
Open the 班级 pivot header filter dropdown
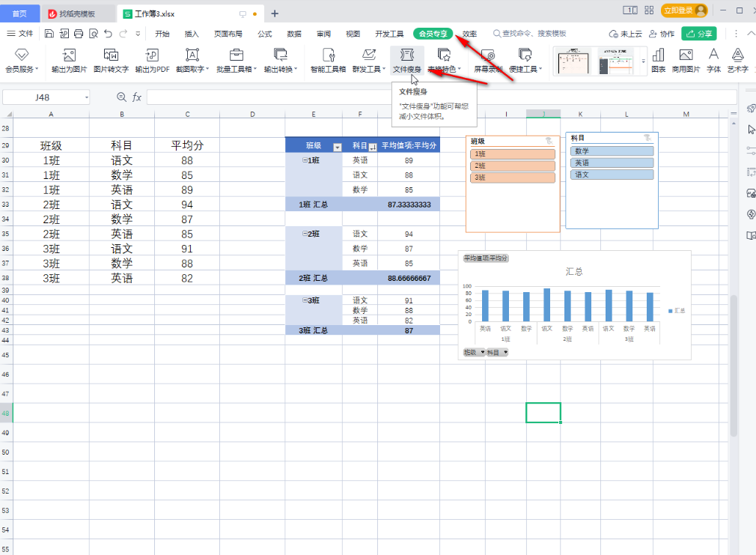[x=337, y=148]
